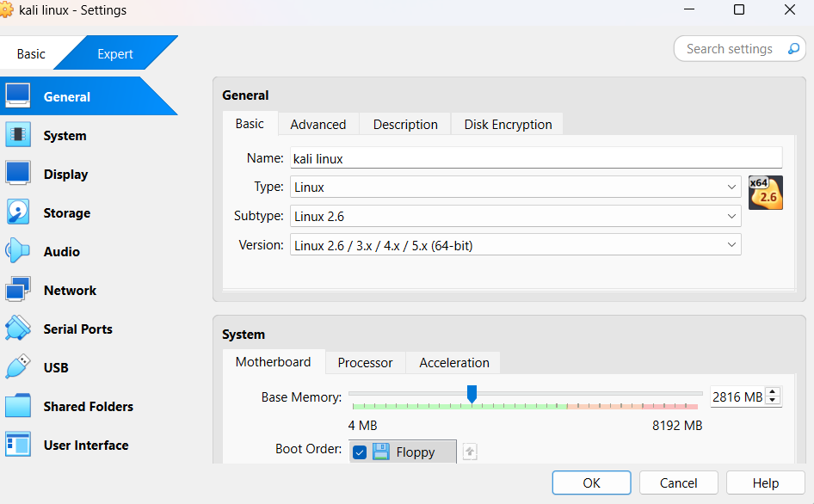The height and width of the screenshot is (504, 814).
Task: Open System settings via the chip icon
Action: (x=18, y=135)
